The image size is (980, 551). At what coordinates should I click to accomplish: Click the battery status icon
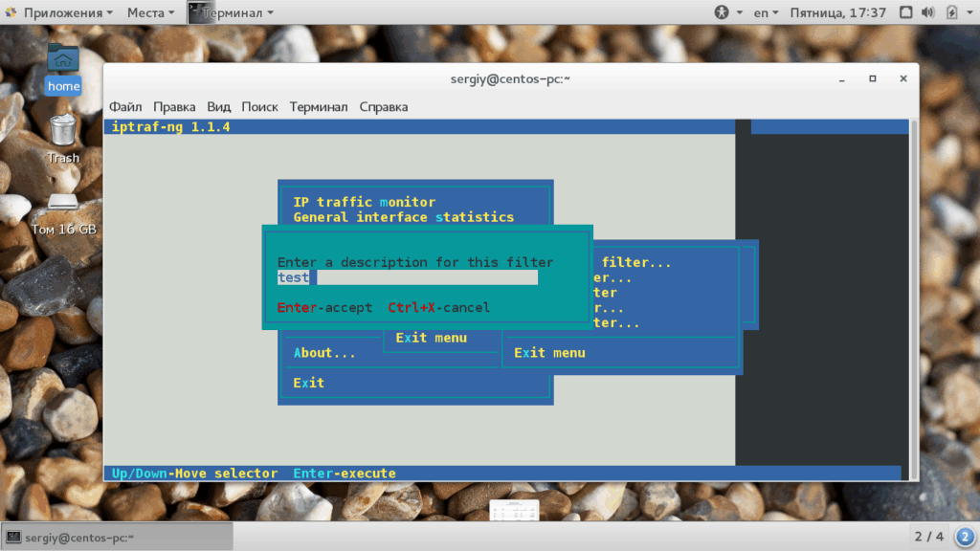952,12
